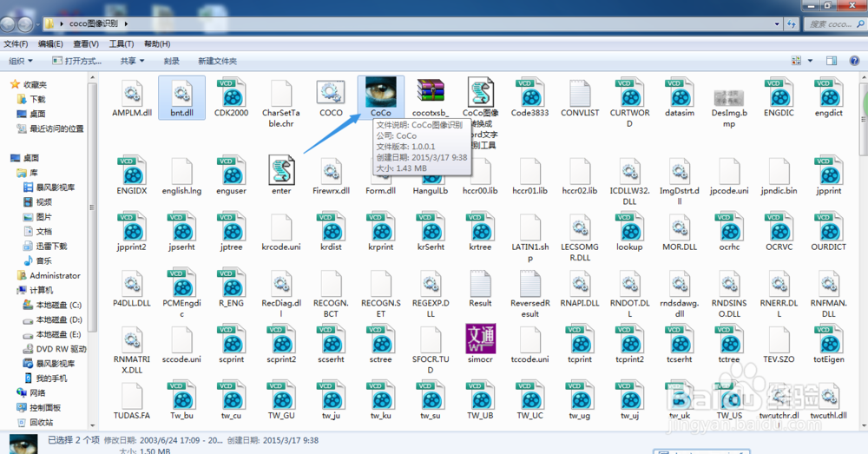The image size is (868, 454).
Task: Click the 新建文件夹 button
Action: pos(218,61)
